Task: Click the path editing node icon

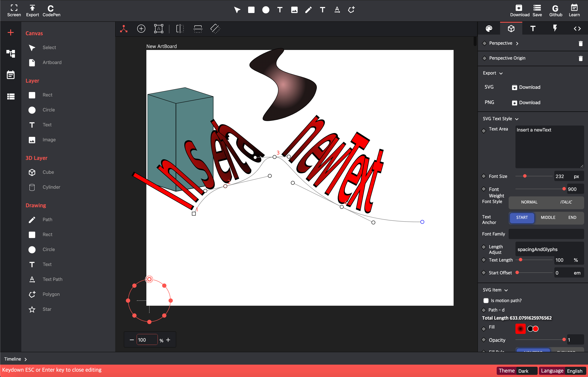Action: click(124, 29)
